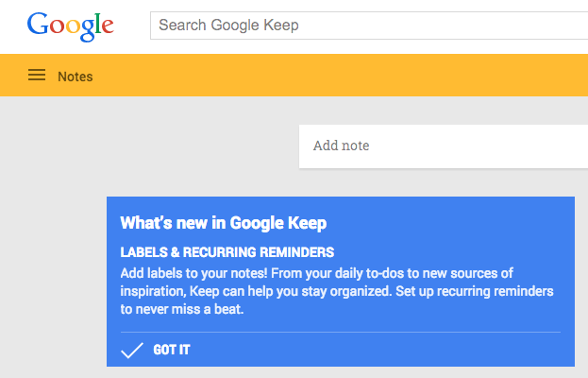Click the divider line above GOT IT
The width and height of the screenshot is (588, 378).
[340, 332]
